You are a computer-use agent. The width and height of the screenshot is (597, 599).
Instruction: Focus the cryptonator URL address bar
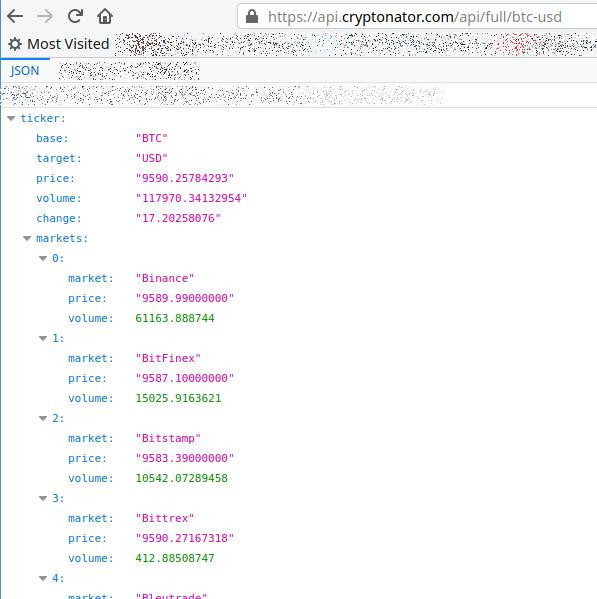[x=417, y=16]
